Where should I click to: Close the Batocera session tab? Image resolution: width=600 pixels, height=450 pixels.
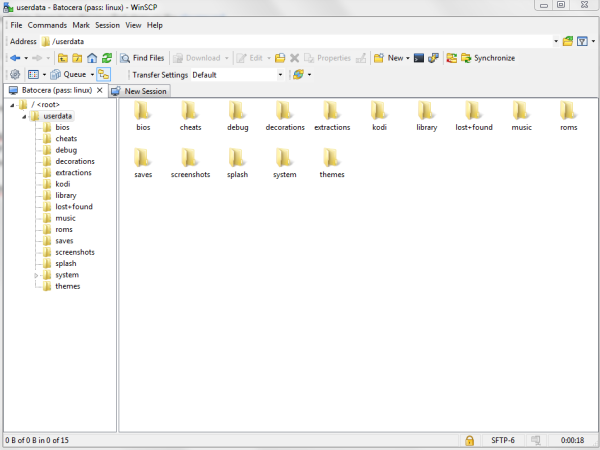99,90
